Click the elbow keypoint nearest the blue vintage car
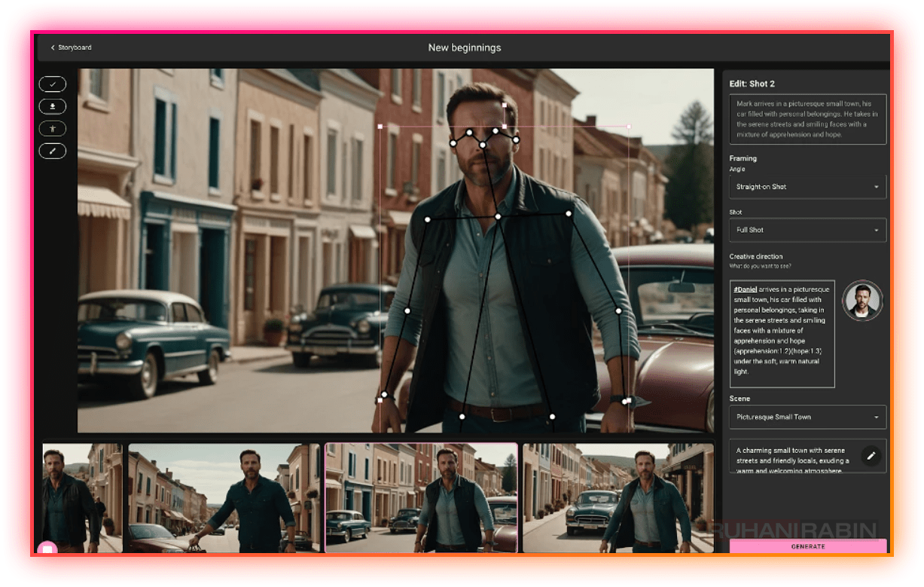 (x=407, y=310)
